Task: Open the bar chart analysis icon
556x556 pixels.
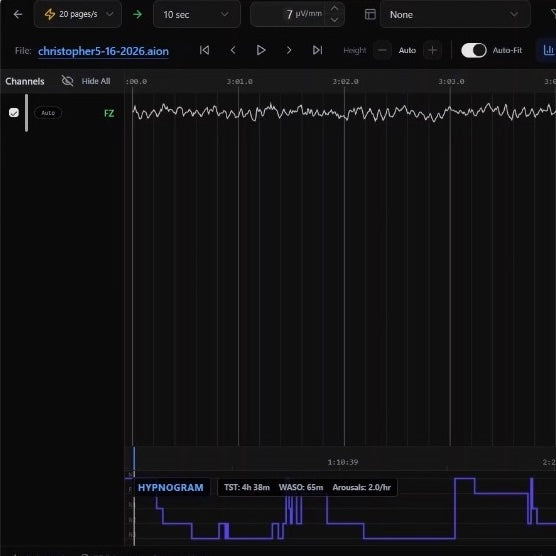Action: [x=548, y=50]
